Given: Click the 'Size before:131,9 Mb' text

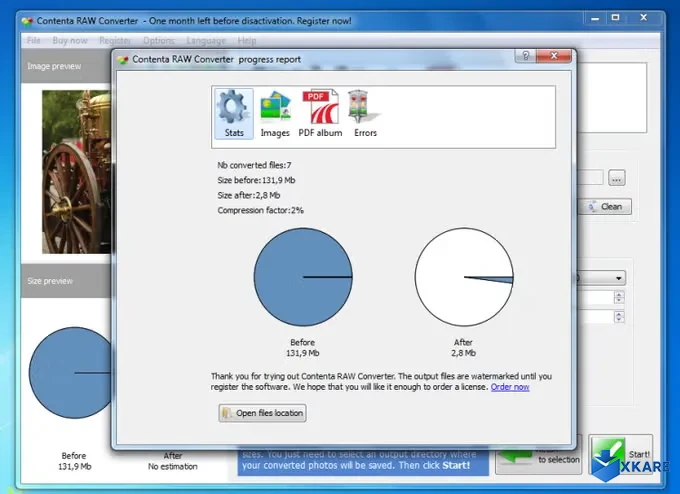Looking at the screenshot, I should pos(256,180).
